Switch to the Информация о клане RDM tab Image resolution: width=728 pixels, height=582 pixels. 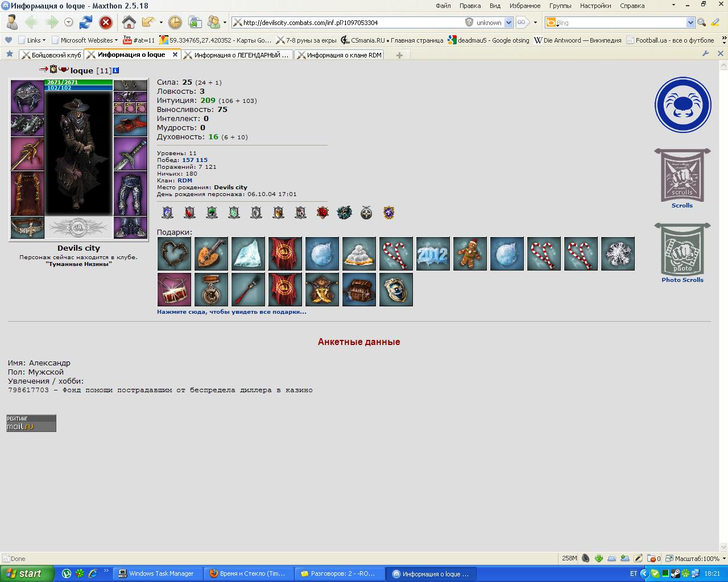pos(339,55)
